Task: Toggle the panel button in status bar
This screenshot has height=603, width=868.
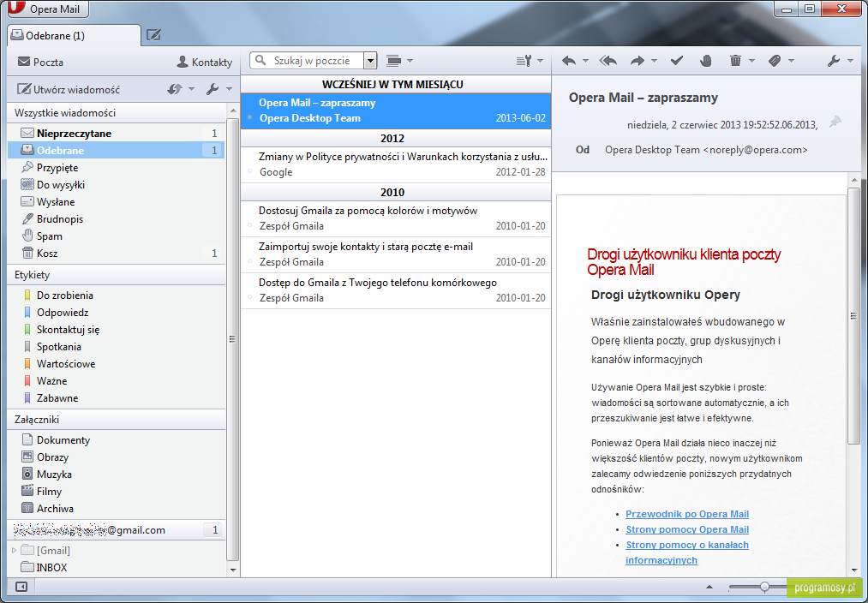Action: [21, 587]
